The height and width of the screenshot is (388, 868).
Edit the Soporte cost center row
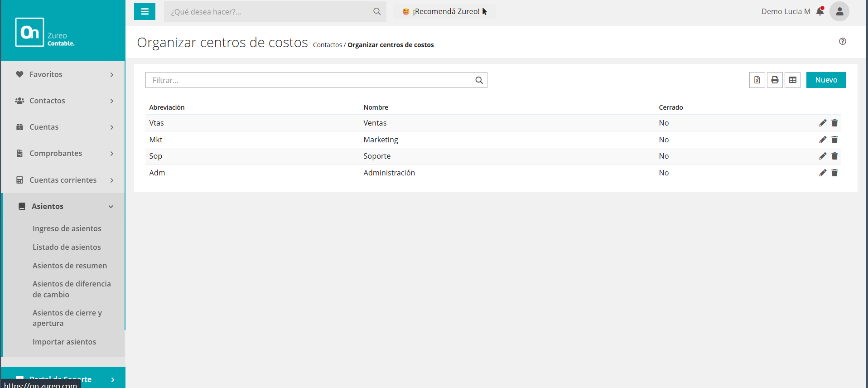pos(823,156)
